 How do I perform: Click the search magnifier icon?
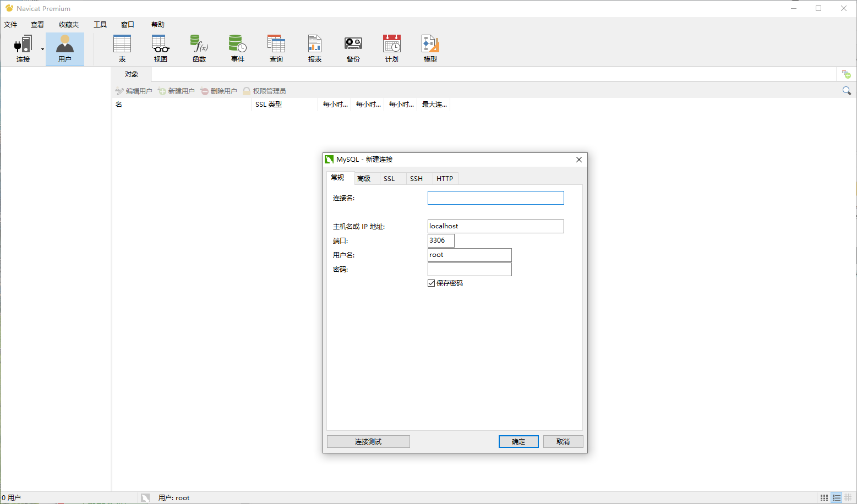tap(847, 91)
